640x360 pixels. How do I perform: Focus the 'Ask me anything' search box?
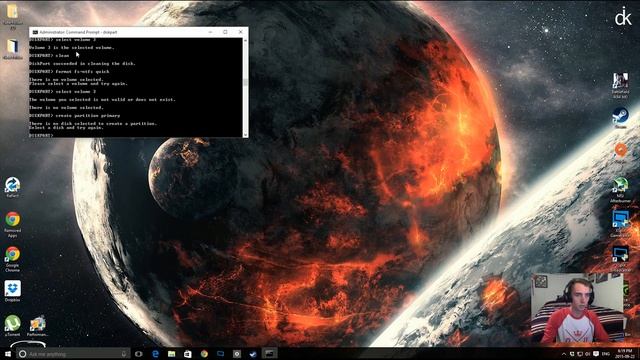click(x=73, y=354)
